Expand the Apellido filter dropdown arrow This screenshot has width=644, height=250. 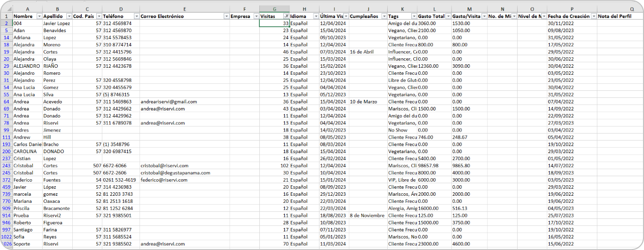[x=68, y=17]
